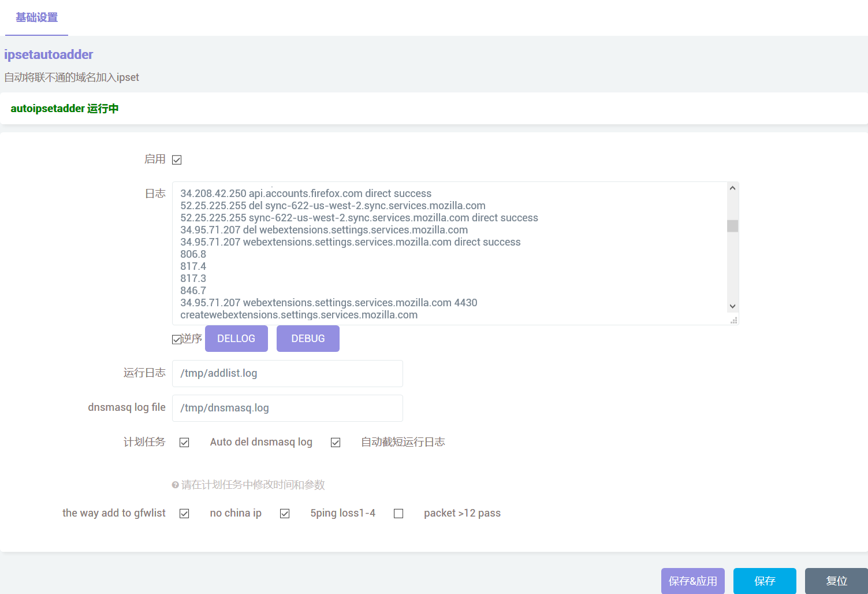Viewport: 868px width, 594px height.
Task: Focus the 运行日志 path input field
Action: [x=288, y=373]
